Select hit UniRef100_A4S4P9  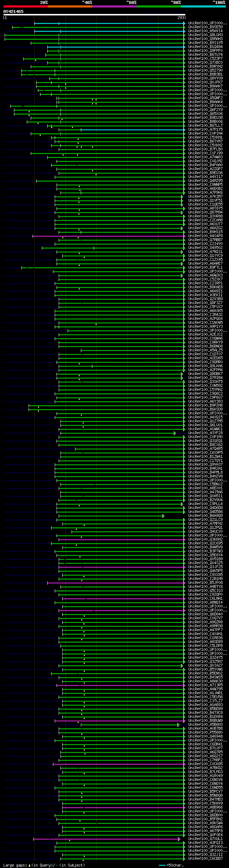pyautogui.click(x=205, y=236)
